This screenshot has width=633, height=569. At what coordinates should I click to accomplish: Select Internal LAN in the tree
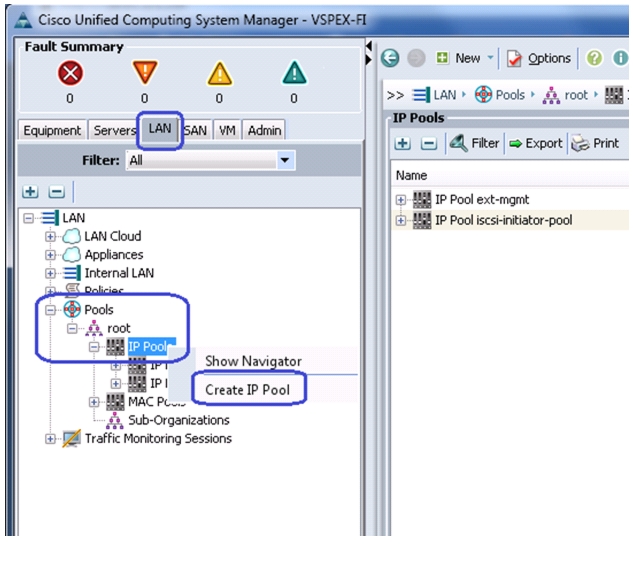point(119,273)
